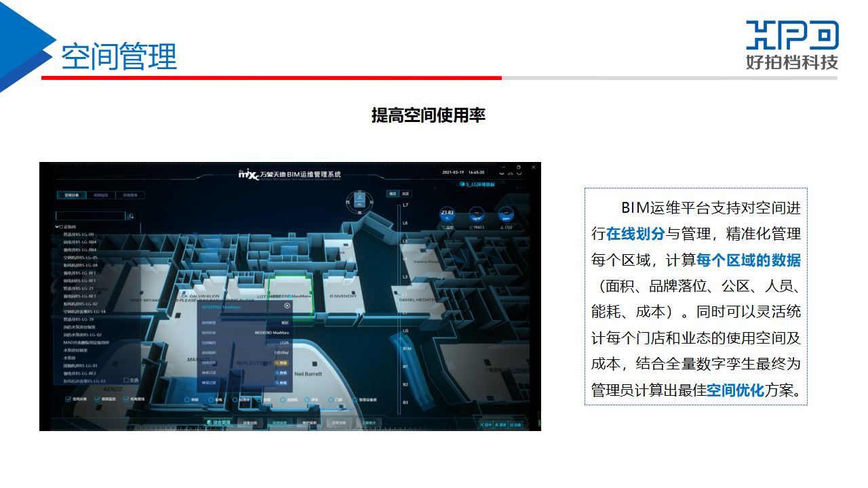Screen dimensions: 868x488
Task: Click the HPD 好拍档科技 logo
Action: pos(792,45)
